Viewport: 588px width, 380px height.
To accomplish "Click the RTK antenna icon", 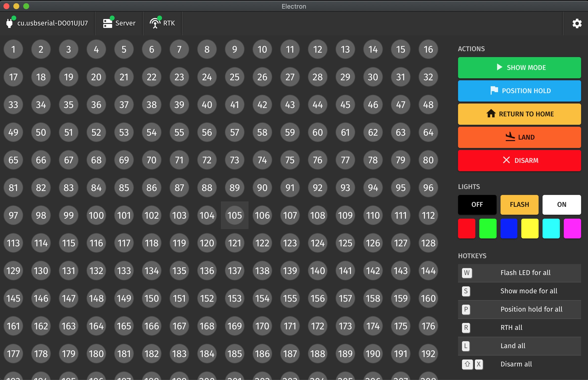I will click(x=155, y=23).
